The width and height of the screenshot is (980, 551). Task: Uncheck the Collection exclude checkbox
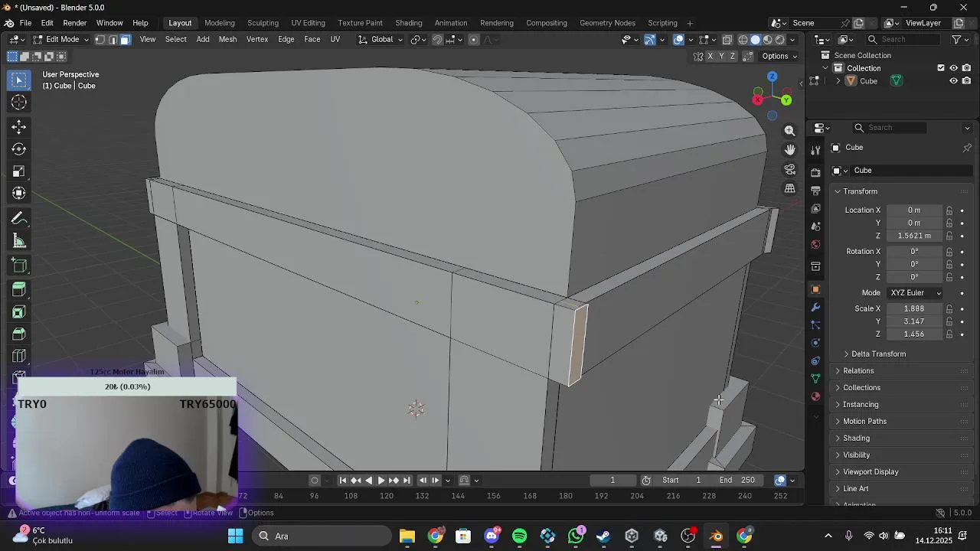click(941, 68)
